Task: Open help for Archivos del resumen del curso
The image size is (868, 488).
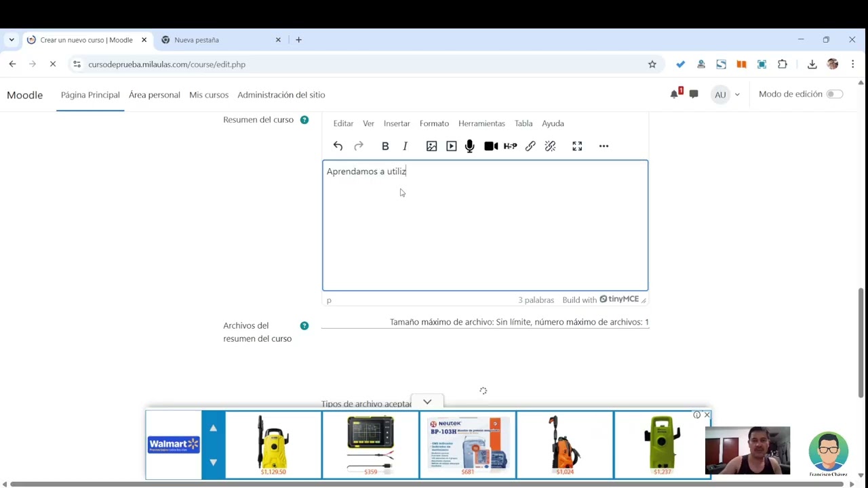Action: coord(304,326)
